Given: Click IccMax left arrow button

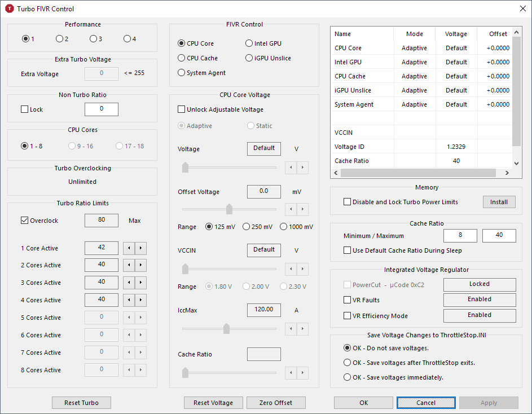Looking at the screenshot, I should pos(291,329).
